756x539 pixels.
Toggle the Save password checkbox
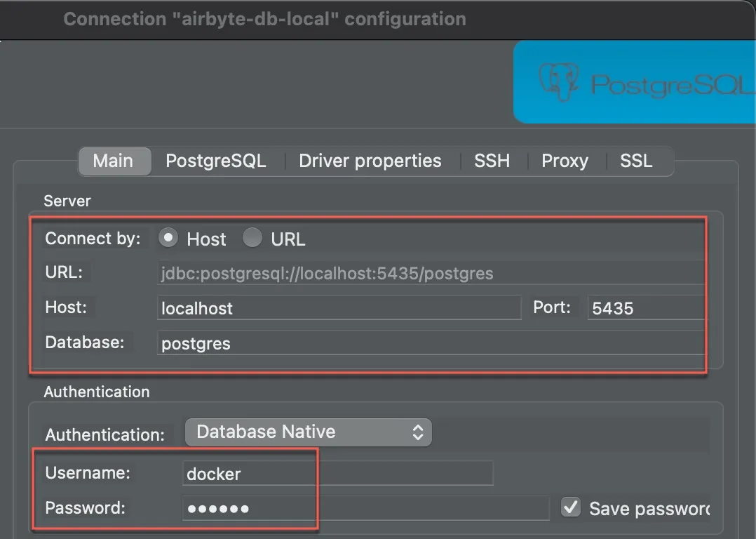[x=571, y=507]
